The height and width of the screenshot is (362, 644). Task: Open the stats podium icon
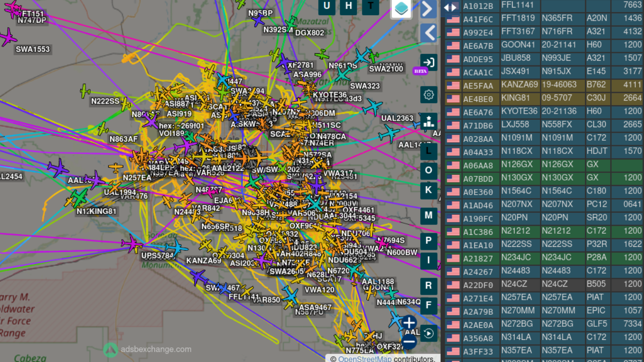pos(429,121)
